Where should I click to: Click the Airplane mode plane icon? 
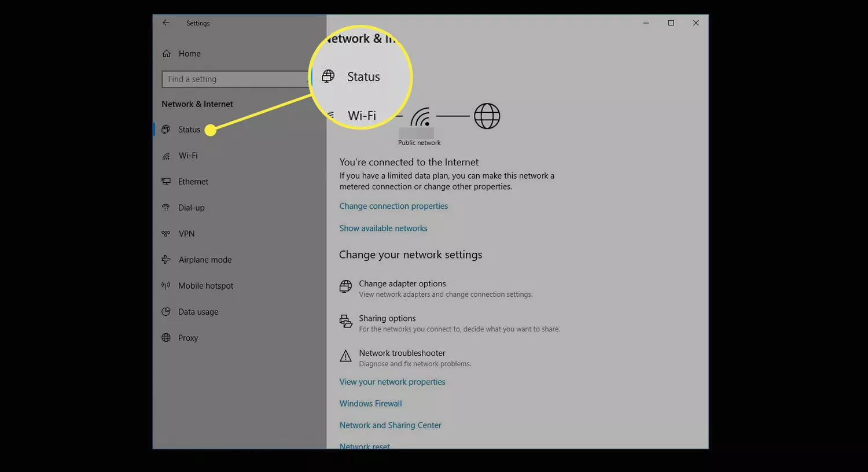point(166,259)
